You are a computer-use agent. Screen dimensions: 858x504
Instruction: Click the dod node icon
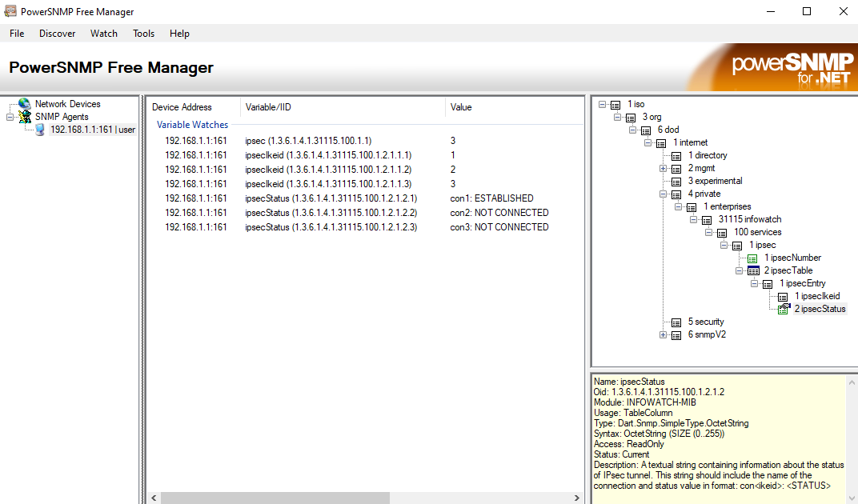pyautogui.click(x=646, y=130)
